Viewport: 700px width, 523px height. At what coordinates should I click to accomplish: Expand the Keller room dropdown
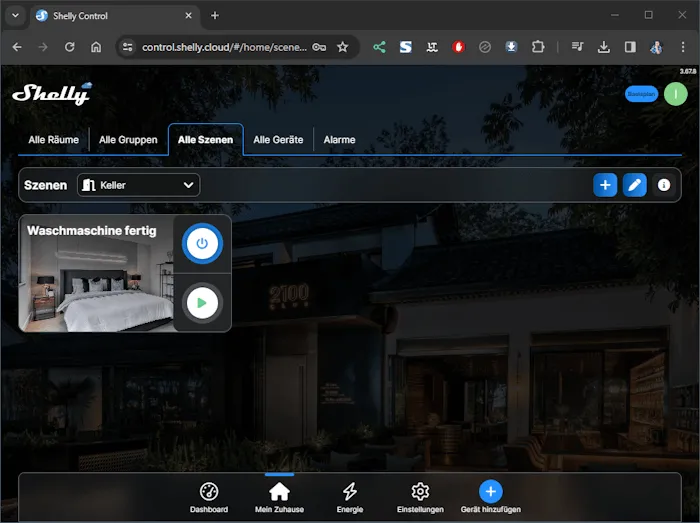(138, 185)
